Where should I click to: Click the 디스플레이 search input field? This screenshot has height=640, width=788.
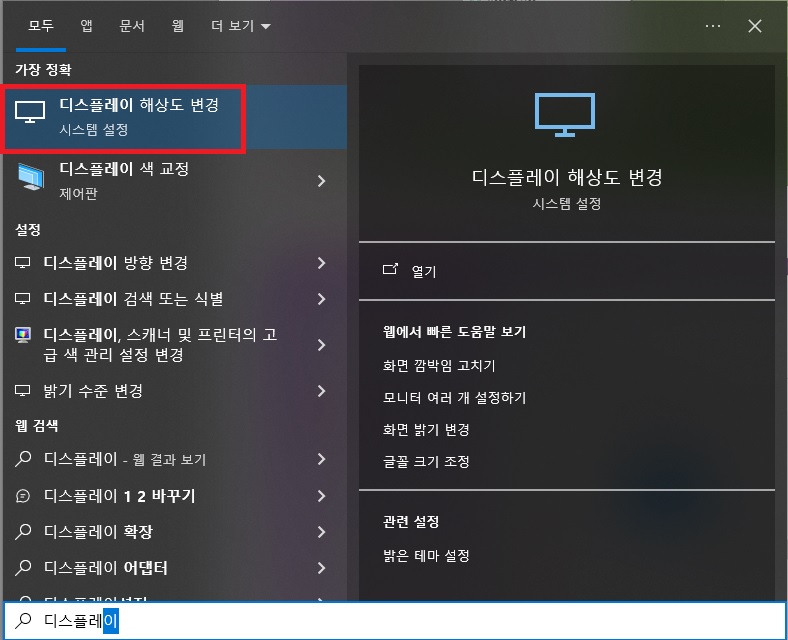pos(395,621)
